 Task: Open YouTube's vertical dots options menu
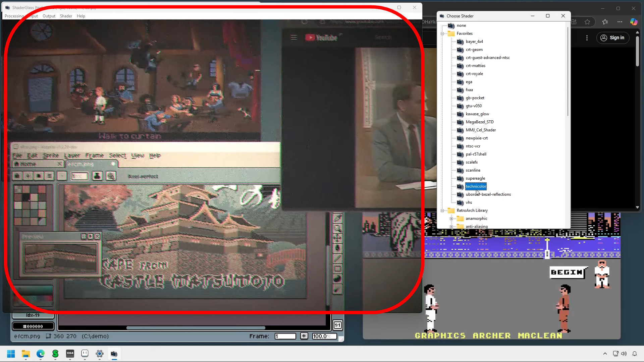point(587,38)
